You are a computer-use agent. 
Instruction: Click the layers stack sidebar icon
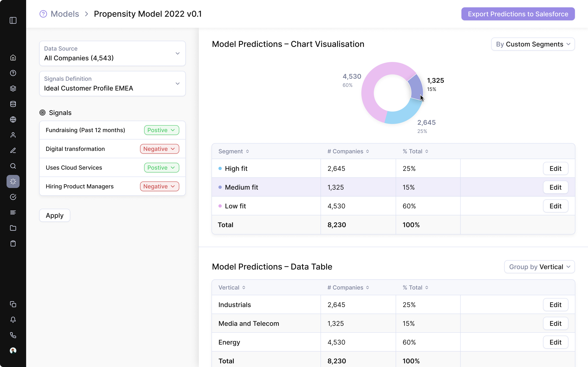coord(13,88)
